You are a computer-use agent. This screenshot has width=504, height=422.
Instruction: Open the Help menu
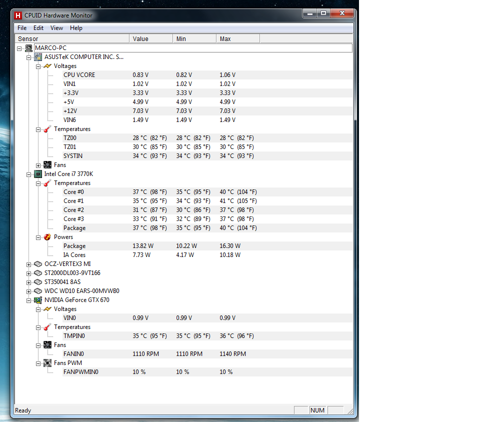(76, 28)
